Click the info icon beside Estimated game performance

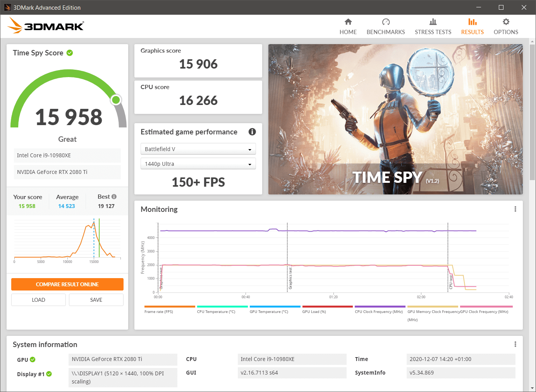(252, 132)
